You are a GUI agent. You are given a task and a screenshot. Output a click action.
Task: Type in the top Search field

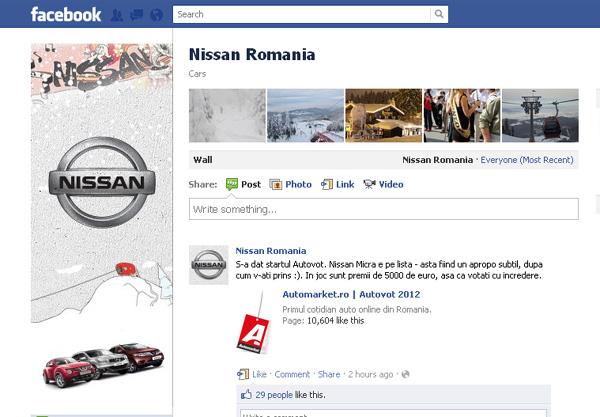point(302,14)
